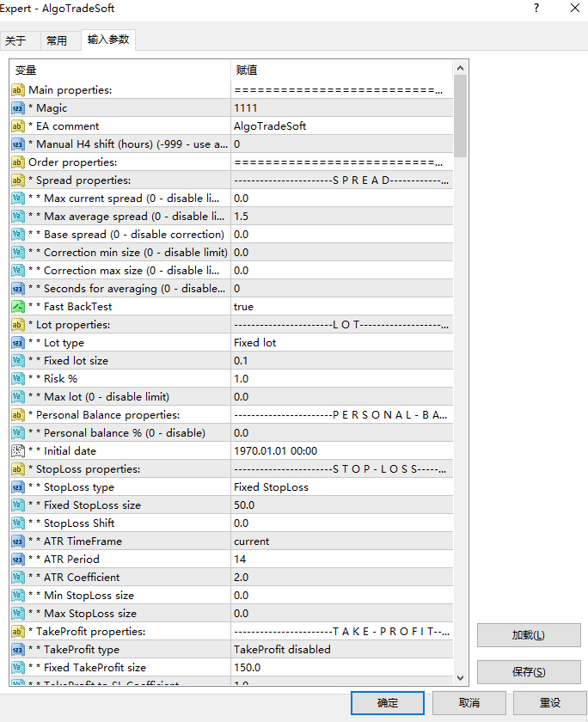Click the datetime icon beside Initial date
Viewport: 588px width, 722px height.
(17, 451)
